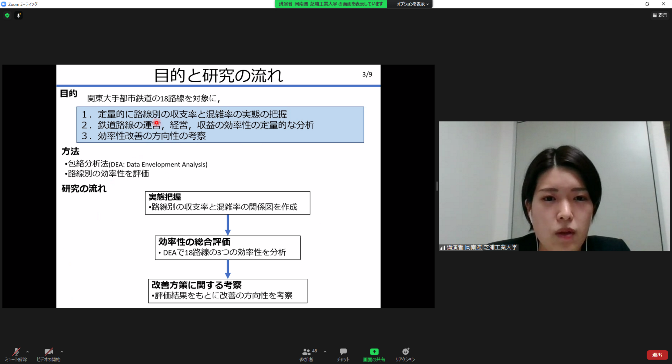Screen dimensions: 672x364
Task: Click the green encryption shield icon
Action: click(7, 15)
